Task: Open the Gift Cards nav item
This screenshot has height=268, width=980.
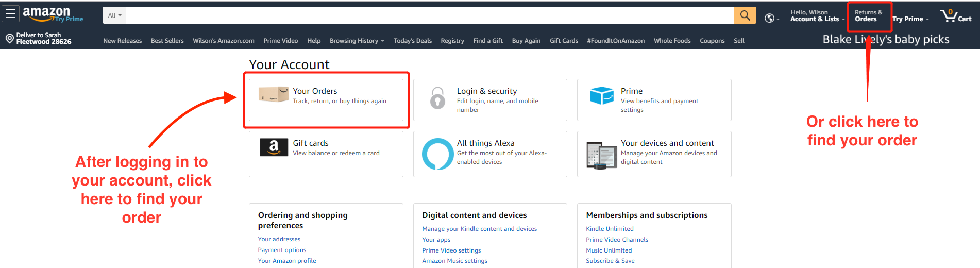Action: (x=564, y=41)
